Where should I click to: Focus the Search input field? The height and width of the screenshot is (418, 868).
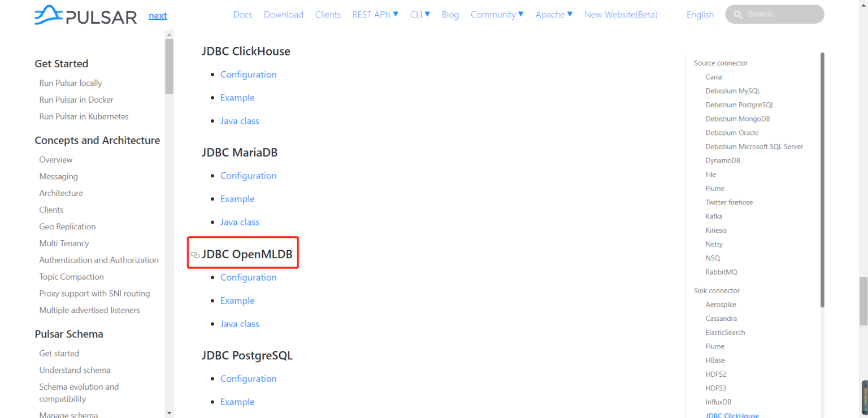tap(775, 14)
